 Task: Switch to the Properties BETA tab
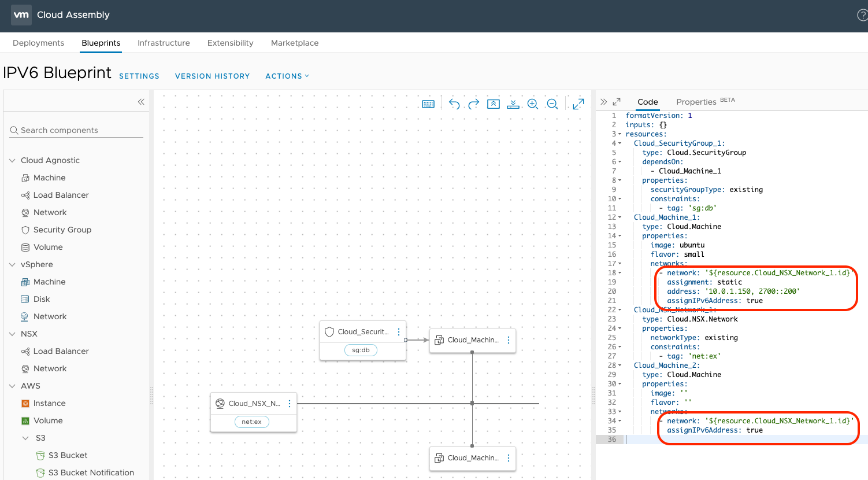coord(706,102)
